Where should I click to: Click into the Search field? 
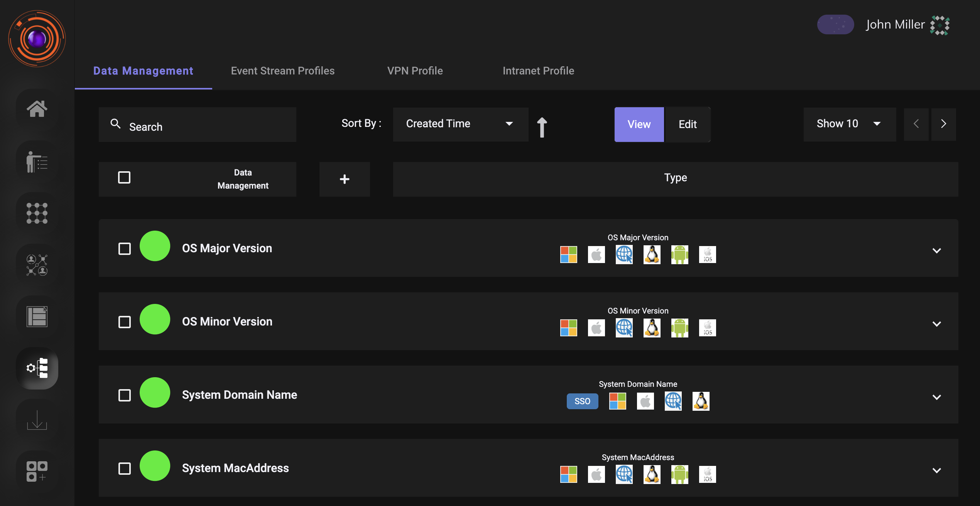(198, 125)
